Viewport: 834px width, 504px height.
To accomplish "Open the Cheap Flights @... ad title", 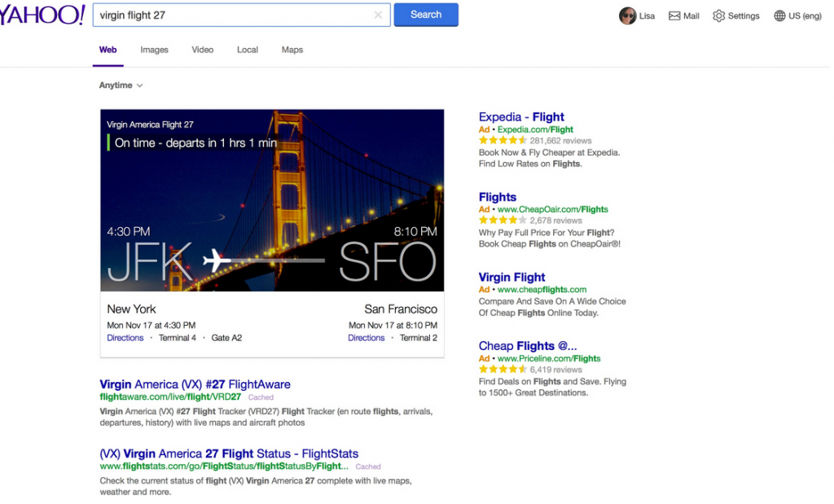I will [x=528, y=346].
